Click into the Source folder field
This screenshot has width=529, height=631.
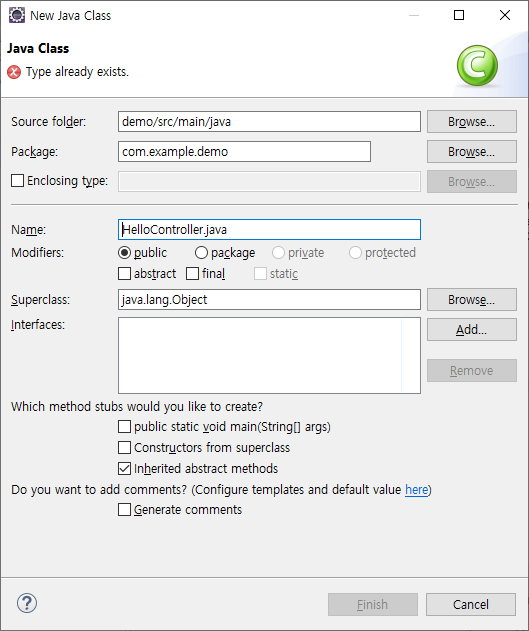point(270,122)
